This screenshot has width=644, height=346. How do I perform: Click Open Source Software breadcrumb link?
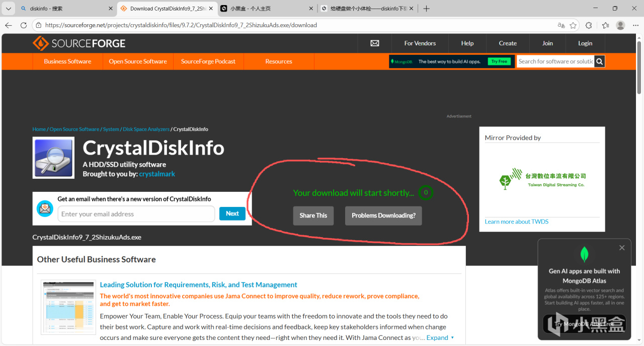pyautogui.click(x=74, y=129)
